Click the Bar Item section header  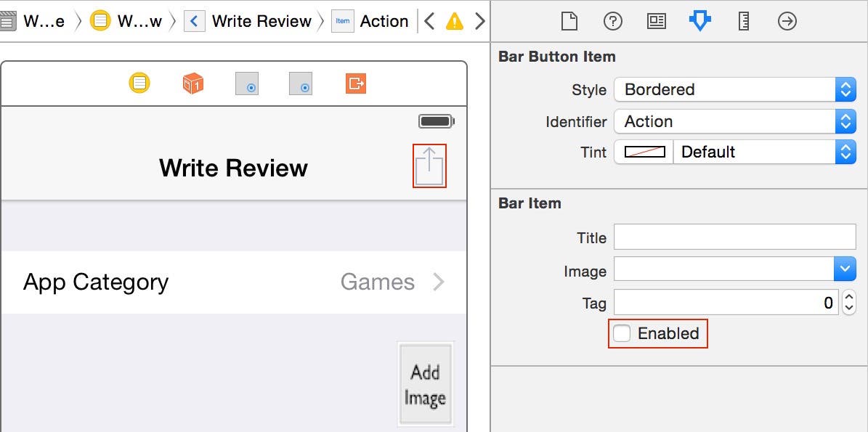[530, 203]
